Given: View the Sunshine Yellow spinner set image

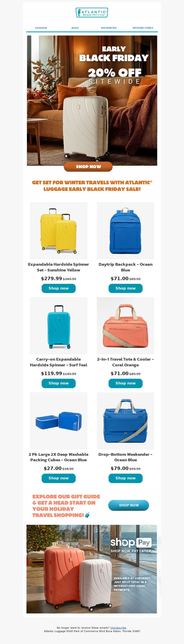Looking at the screenshot, I should [58, 230].
